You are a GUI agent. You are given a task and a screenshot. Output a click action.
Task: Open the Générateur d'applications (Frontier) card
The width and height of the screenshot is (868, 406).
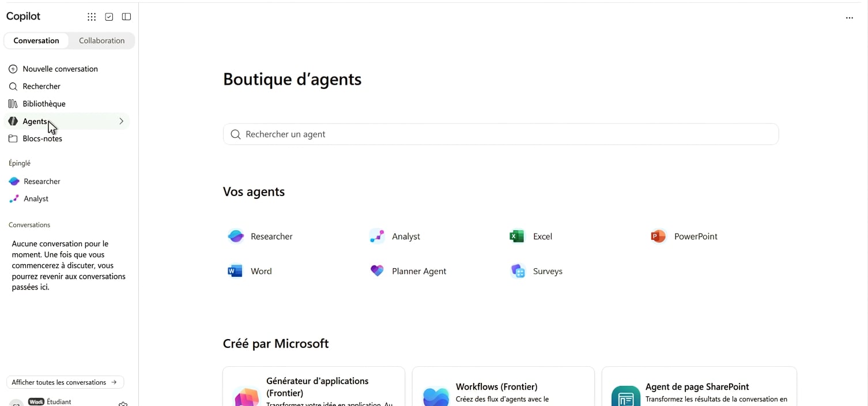click(x=314, y=386)
